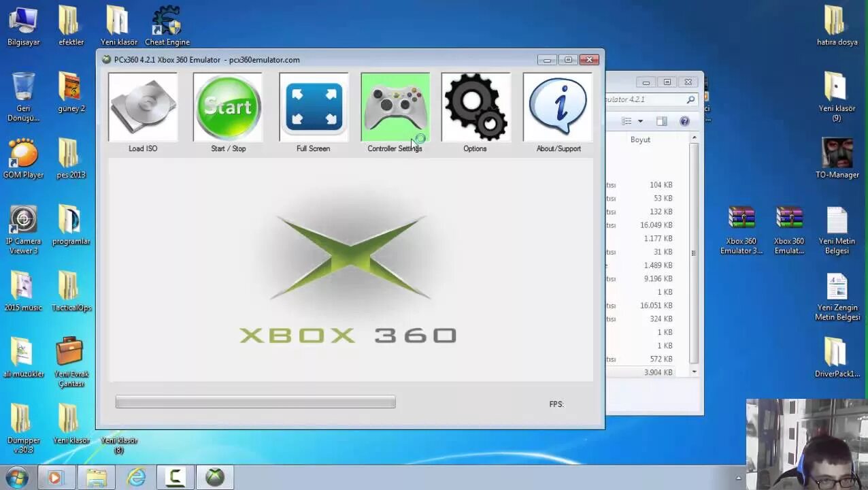Open media player from the taskbar
Screen dimensions: 868x490
pyautogui.click(x=56, y=478)
